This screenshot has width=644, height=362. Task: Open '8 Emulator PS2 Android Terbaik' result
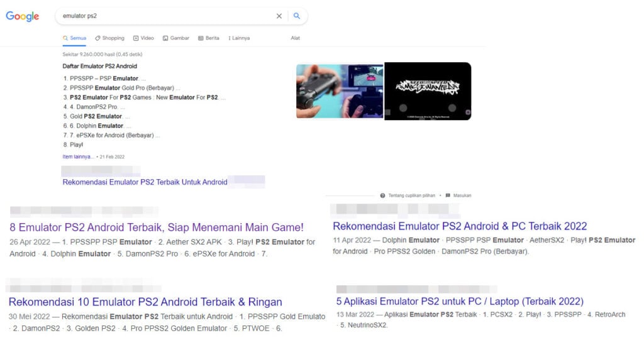coord(157,228)
